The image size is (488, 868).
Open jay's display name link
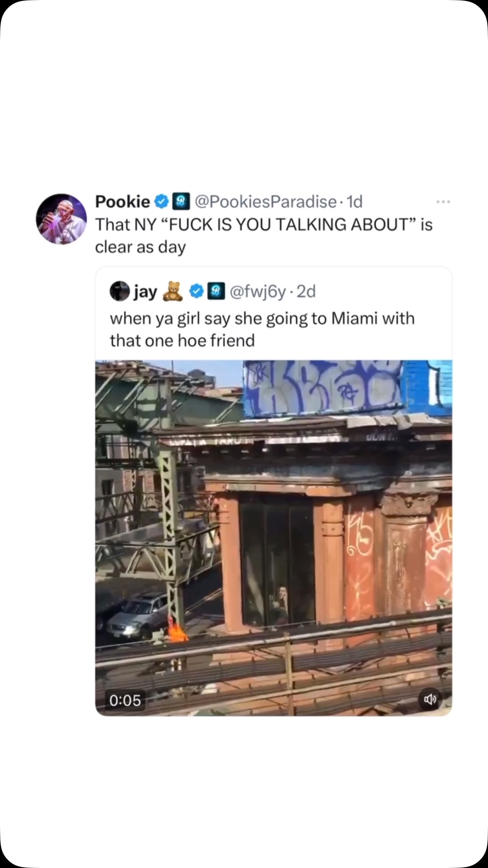pyautogui.click(x=145, y=292)
